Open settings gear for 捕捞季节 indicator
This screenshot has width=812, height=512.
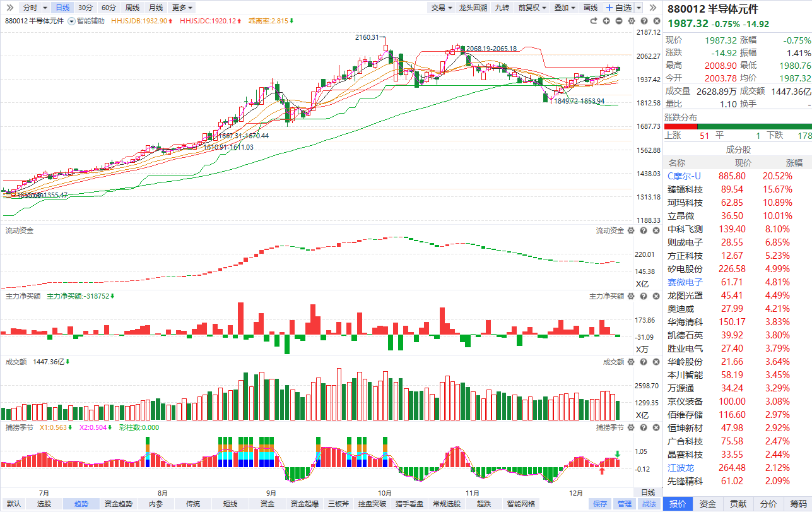click(x=631, y=427)
